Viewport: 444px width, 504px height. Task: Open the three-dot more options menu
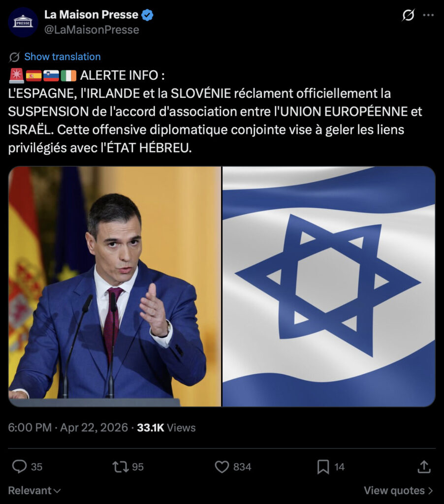428,15
